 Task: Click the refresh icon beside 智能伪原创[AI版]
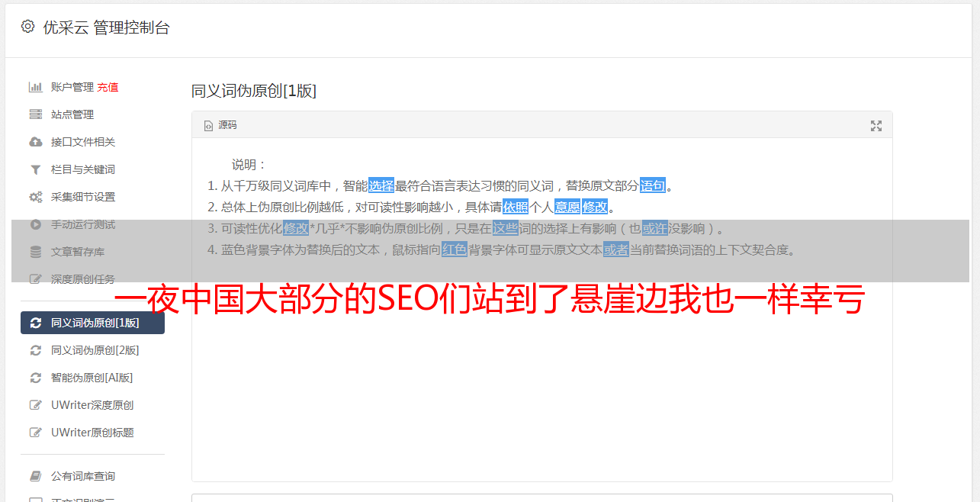pos(35,378)
